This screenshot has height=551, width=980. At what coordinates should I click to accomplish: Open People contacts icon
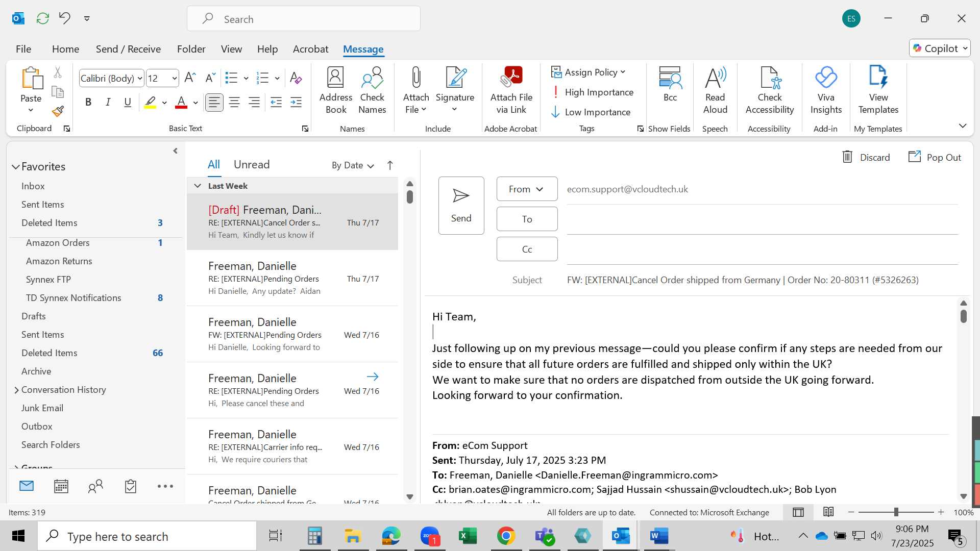[x=95, y=486]
